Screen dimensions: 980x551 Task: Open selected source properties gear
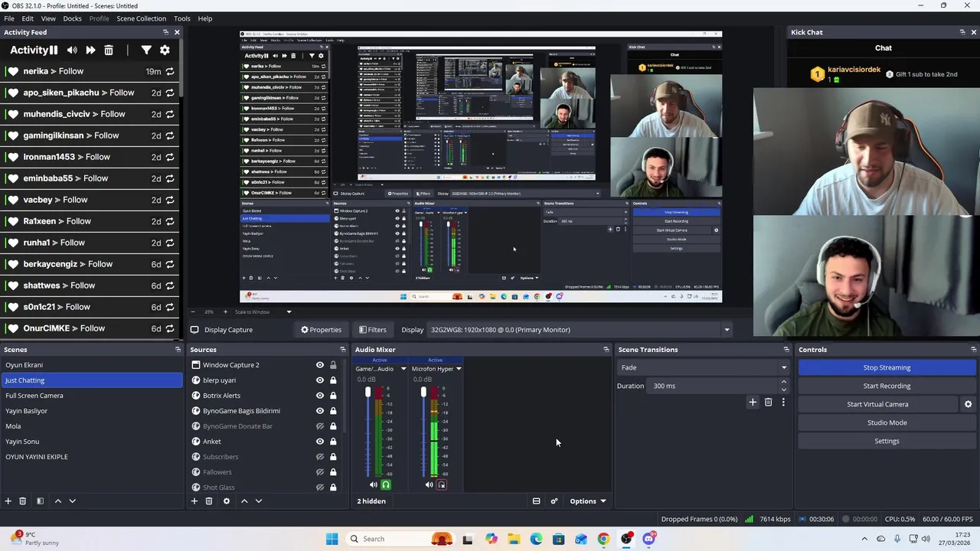[227, 501]
